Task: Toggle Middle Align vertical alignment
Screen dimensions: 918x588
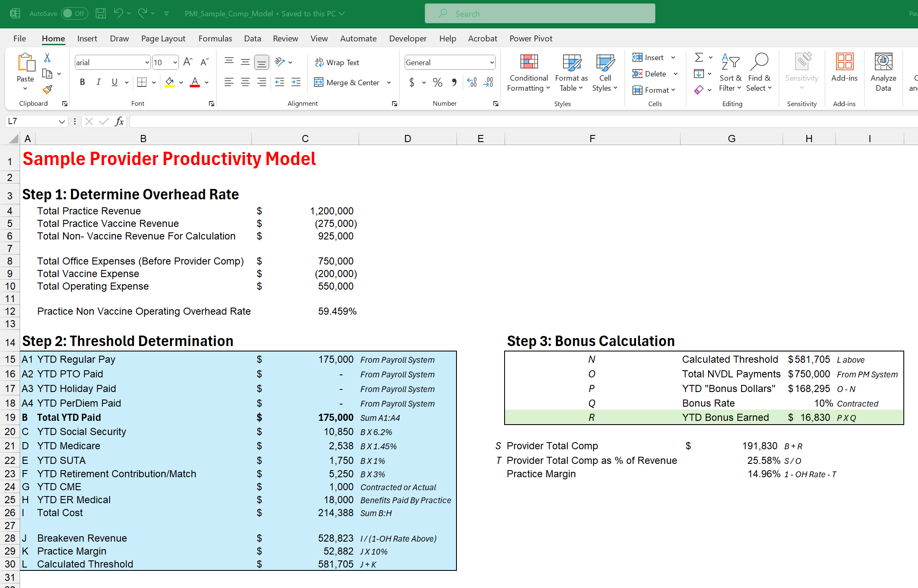Action: pyautogui.click(x=245, y=62)
